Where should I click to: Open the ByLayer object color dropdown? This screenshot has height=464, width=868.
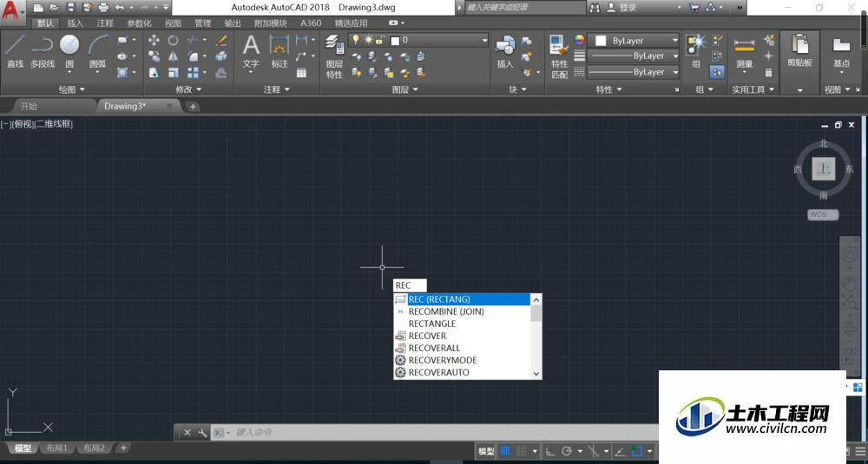[674, 41]
